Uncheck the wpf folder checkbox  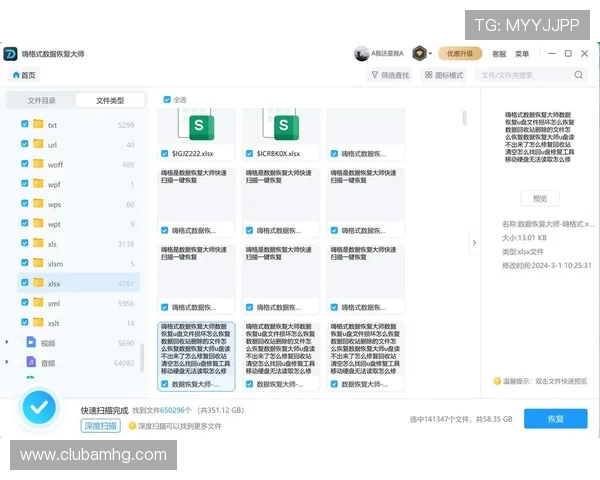(25, 183)
